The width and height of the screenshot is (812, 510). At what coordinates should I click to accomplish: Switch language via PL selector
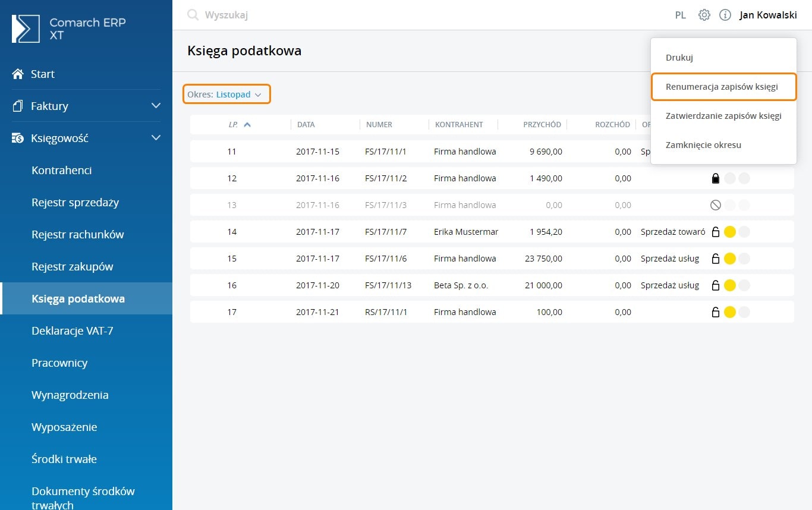pyautogui.click(x=681, y=15)
